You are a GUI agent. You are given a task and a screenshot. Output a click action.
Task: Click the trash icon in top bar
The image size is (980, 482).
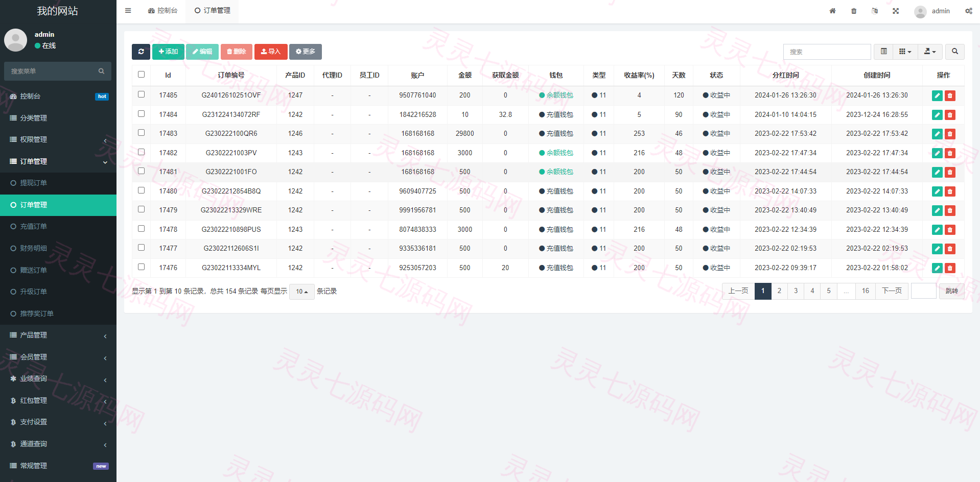854,11
